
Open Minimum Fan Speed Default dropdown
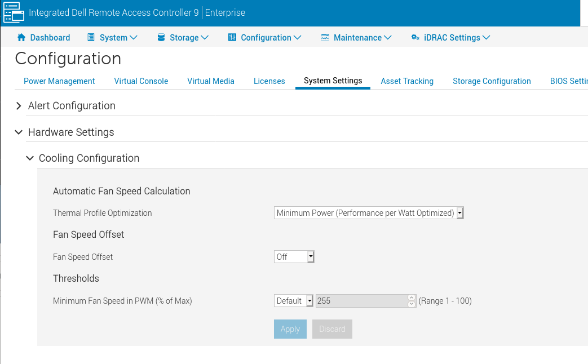point(294,301)
